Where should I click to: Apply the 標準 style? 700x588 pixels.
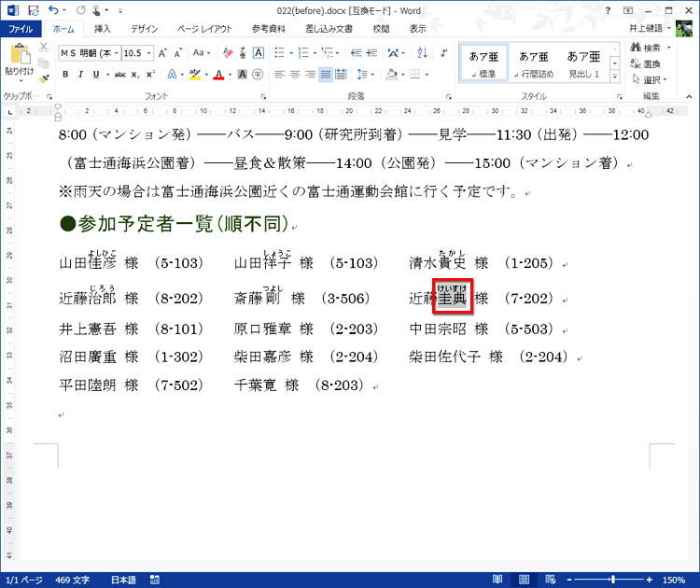[x=483, y=63]
